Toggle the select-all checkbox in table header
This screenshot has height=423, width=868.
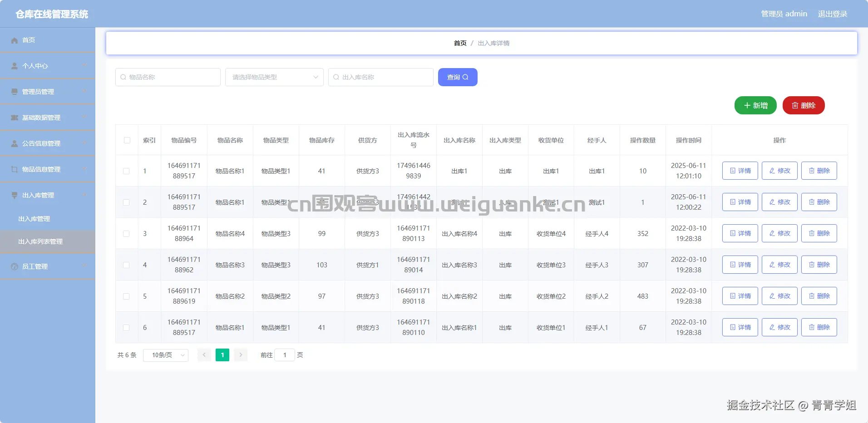tap(127, 141)
